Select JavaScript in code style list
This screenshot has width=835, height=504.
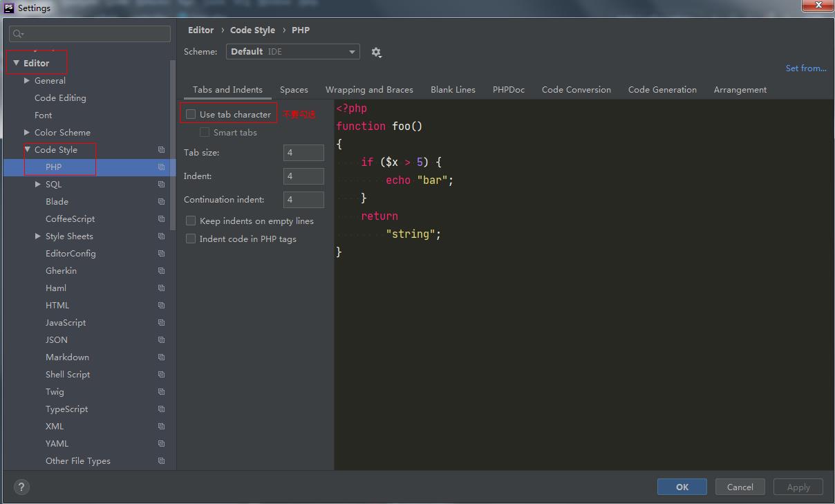pos(66,323)
